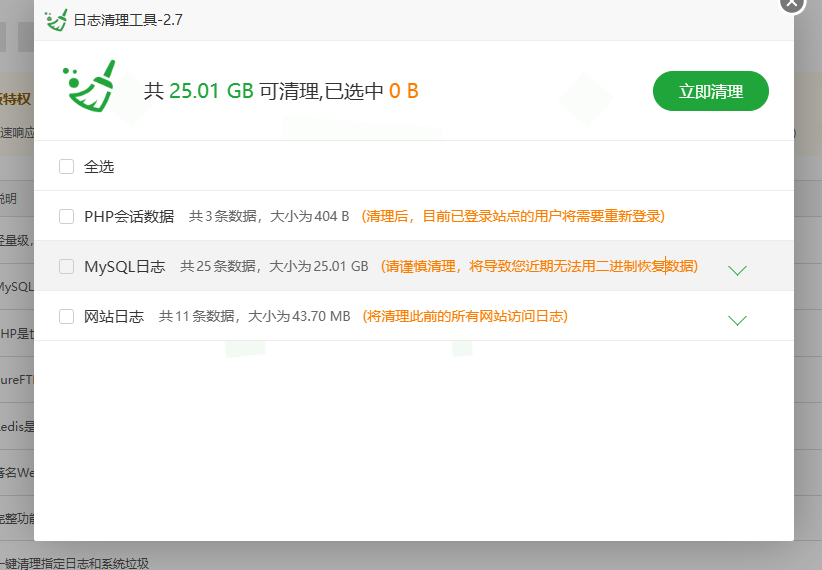Tick the MySQL日志 checkbox
This screenshot has width=822, height=570.
click(x=67, y=266)
